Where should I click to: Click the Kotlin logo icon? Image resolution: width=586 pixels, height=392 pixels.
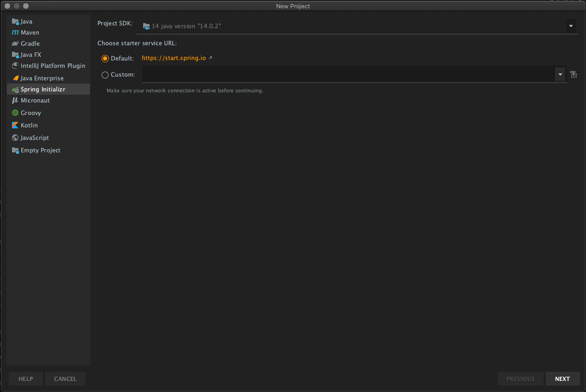tap(15, 125)
